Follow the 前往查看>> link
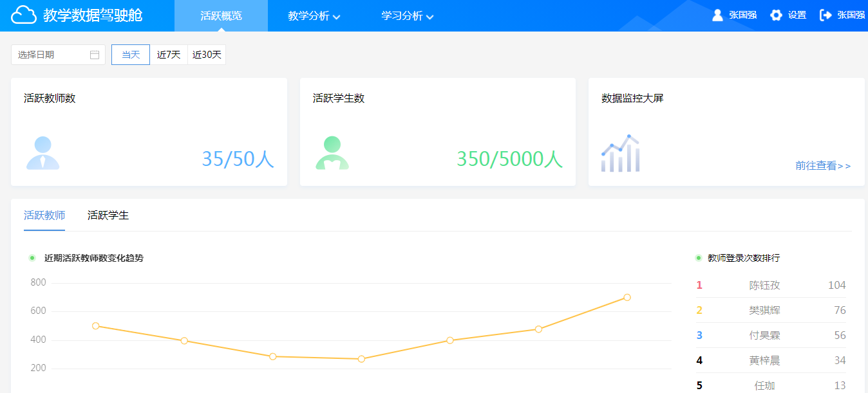Image resolution: width=868 pixels, height=393 pixels. pos(822,166)
